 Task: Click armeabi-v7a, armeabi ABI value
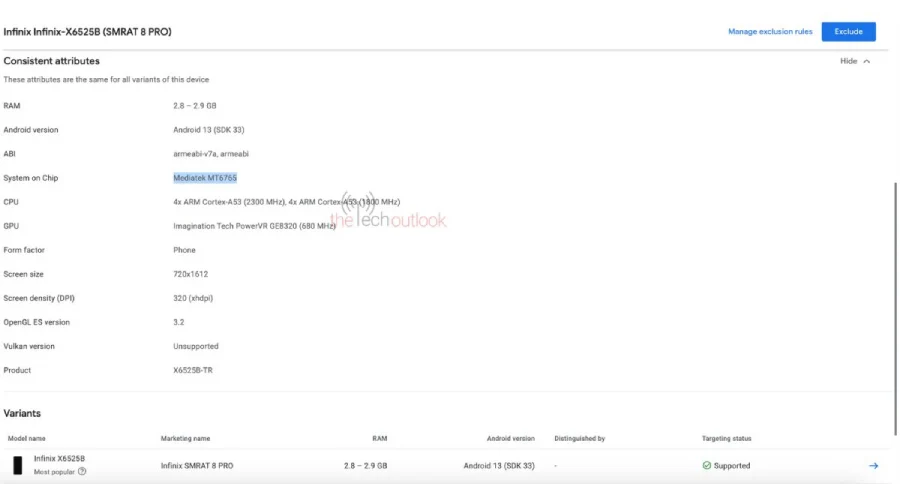pyautogui.click(x=211, y=154)
